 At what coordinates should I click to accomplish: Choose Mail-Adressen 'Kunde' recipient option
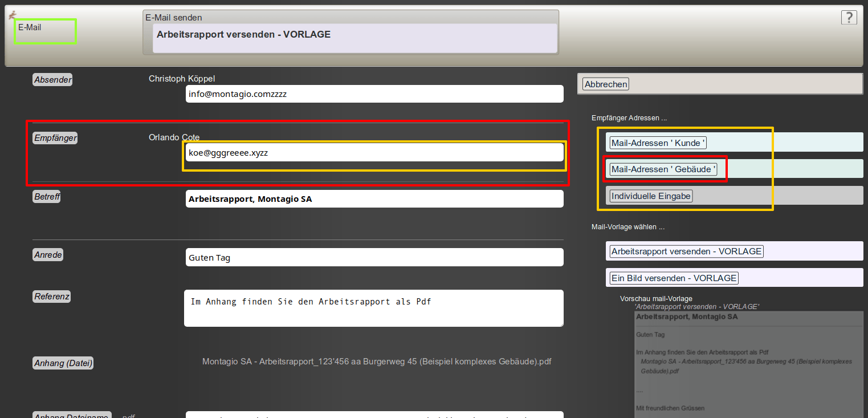tap(658, 143)
